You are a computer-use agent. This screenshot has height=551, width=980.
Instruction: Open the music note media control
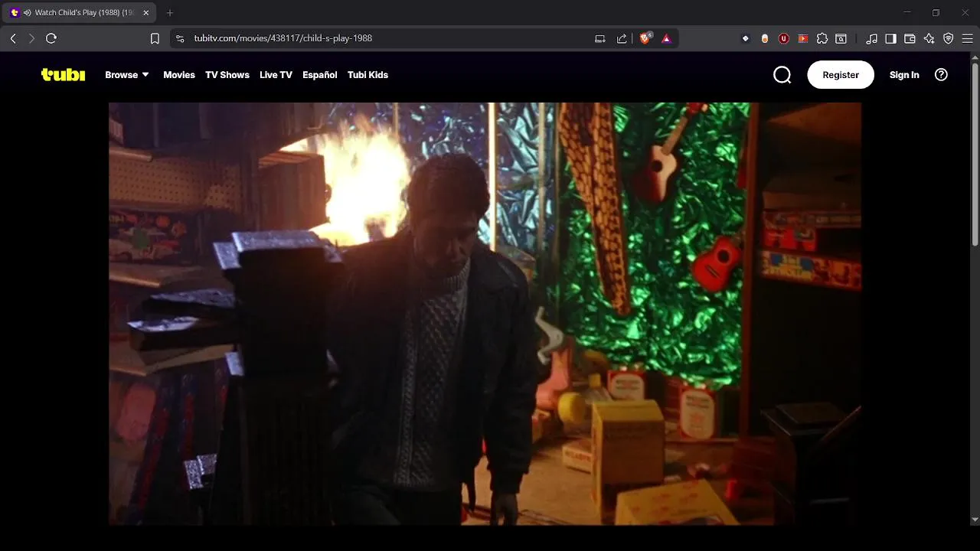click(x=871, y=38)
